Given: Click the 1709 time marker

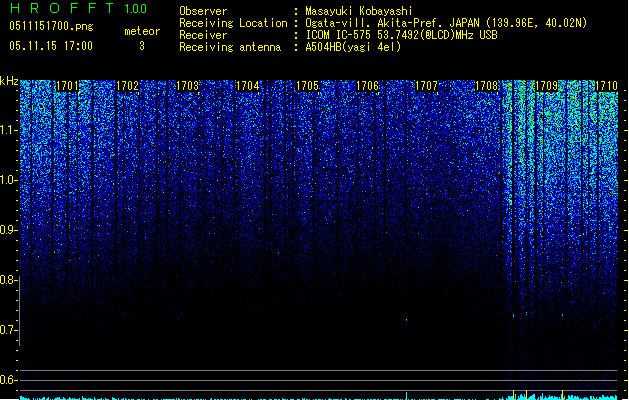Looking at the screenshot, I should click(x=546, y=86).
